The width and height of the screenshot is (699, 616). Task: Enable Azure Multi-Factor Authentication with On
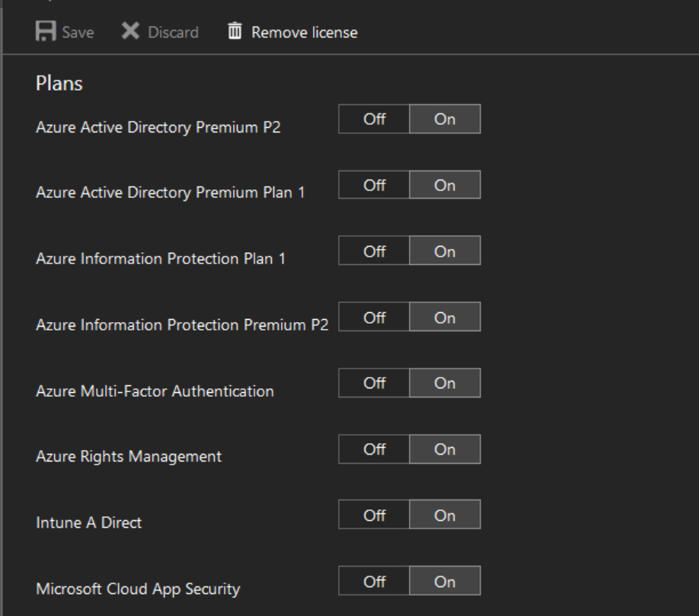click(445, 383)
